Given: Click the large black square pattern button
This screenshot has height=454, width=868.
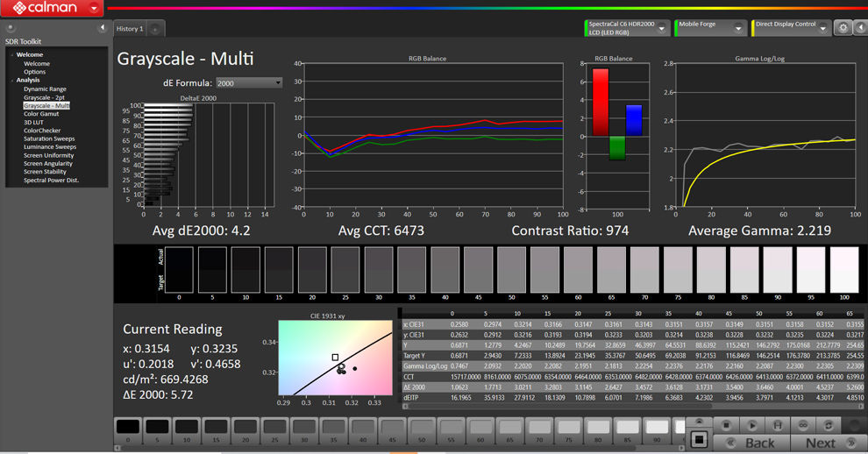Looking at the screenshot, I should coord(699,440).
